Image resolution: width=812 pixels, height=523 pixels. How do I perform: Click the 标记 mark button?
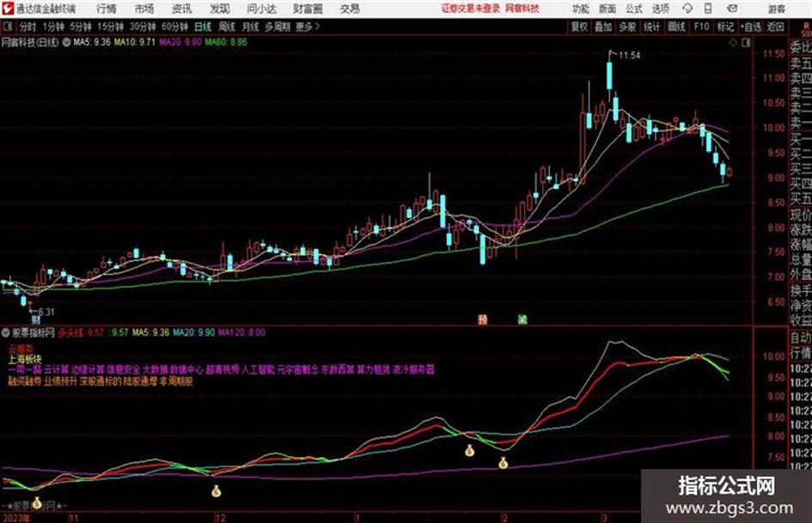click(725, 27)
